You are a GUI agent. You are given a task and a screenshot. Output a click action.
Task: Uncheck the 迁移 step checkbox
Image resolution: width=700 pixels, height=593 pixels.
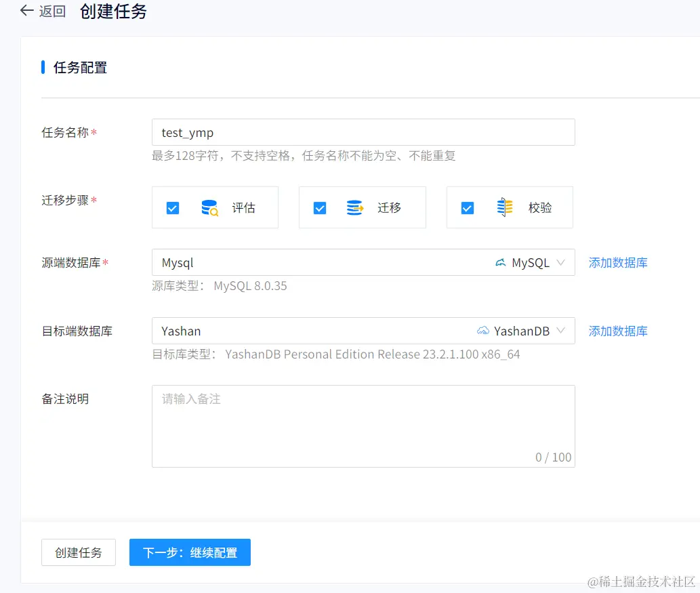click(320, 208)
